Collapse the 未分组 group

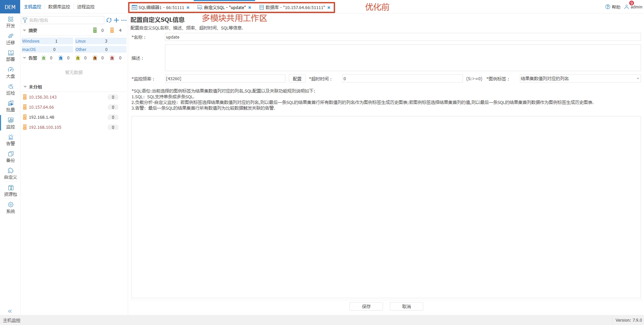click(x=25, y=87)
